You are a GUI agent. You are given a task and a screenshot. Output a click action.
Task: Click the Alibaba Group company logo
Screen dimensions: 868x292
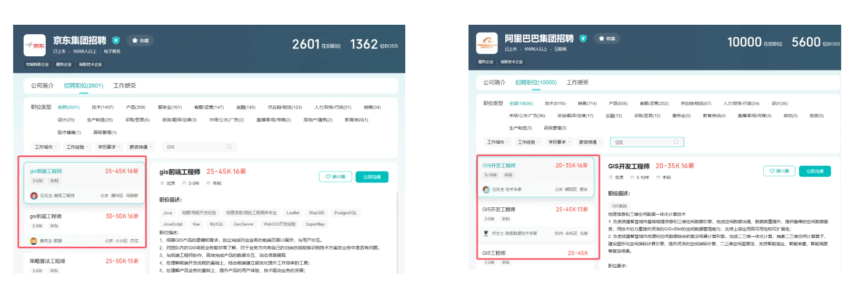(x=487, y=43)
